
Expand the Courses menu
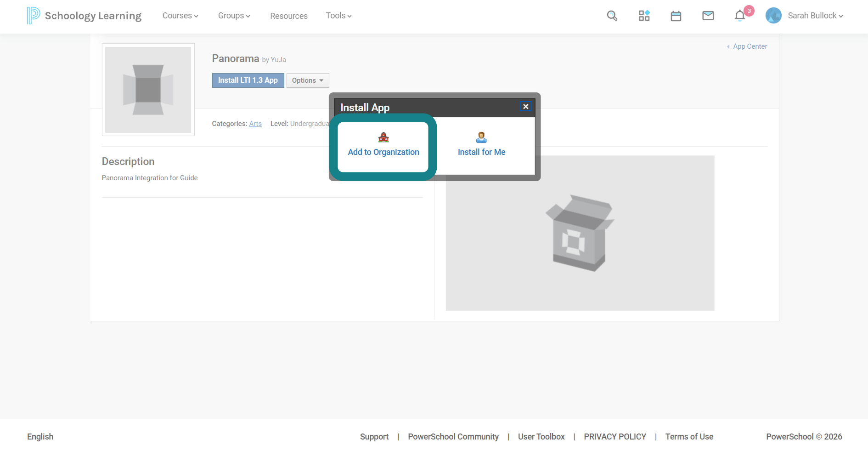[180, 16]
